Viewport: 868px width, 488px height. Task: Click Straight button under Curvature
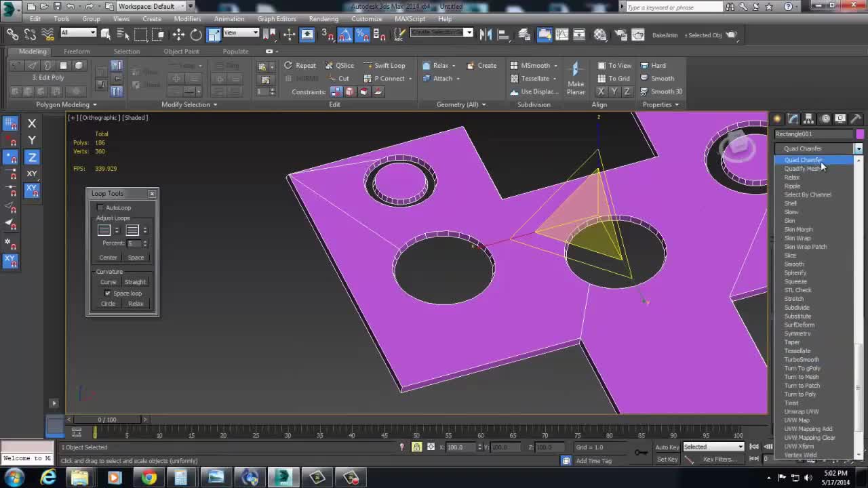(135, 282)
